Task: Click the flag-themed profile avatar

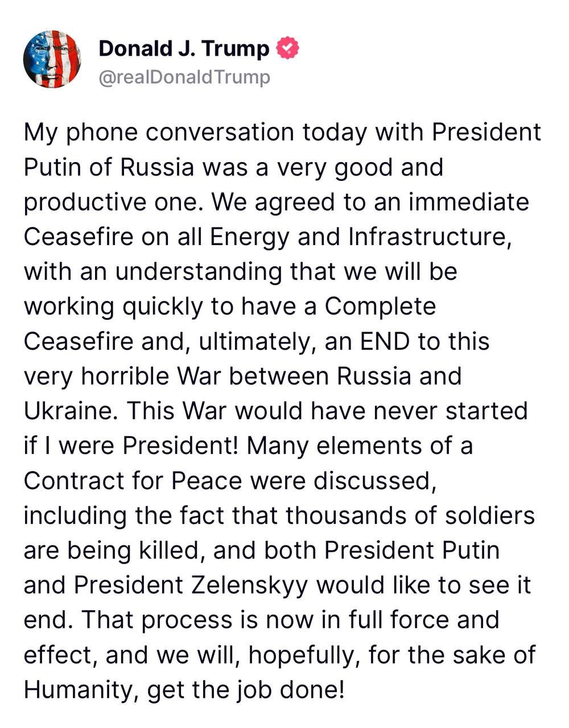Action: (52, 59)
